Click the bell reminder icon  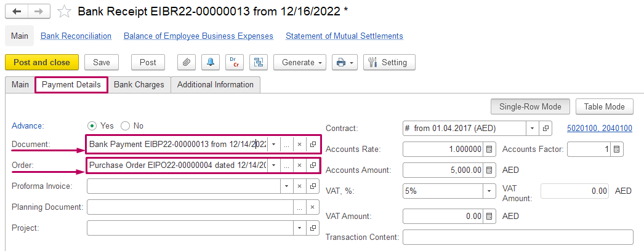coord(210,62)
